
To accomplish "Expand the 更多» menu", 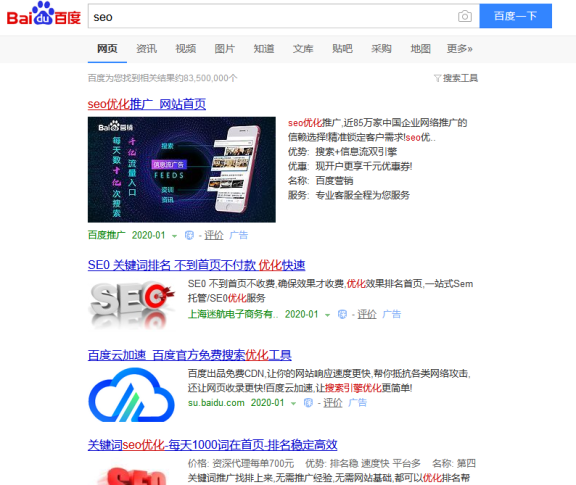I will [460, 48].
